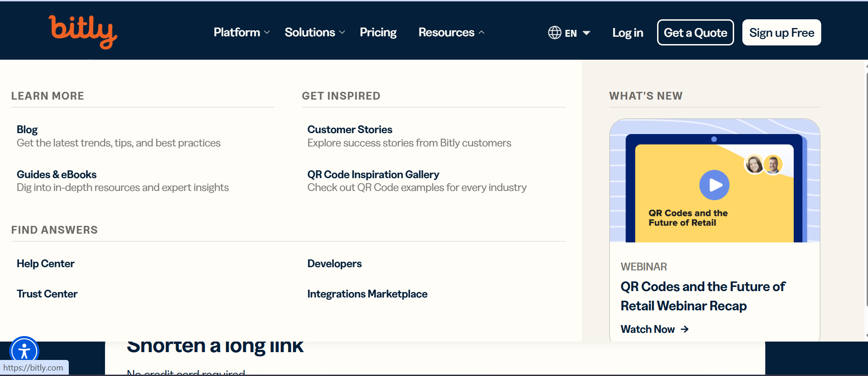Click the Get a Quote button
Viewport: 868px width, 376px height.
click(x=695, y=33)
